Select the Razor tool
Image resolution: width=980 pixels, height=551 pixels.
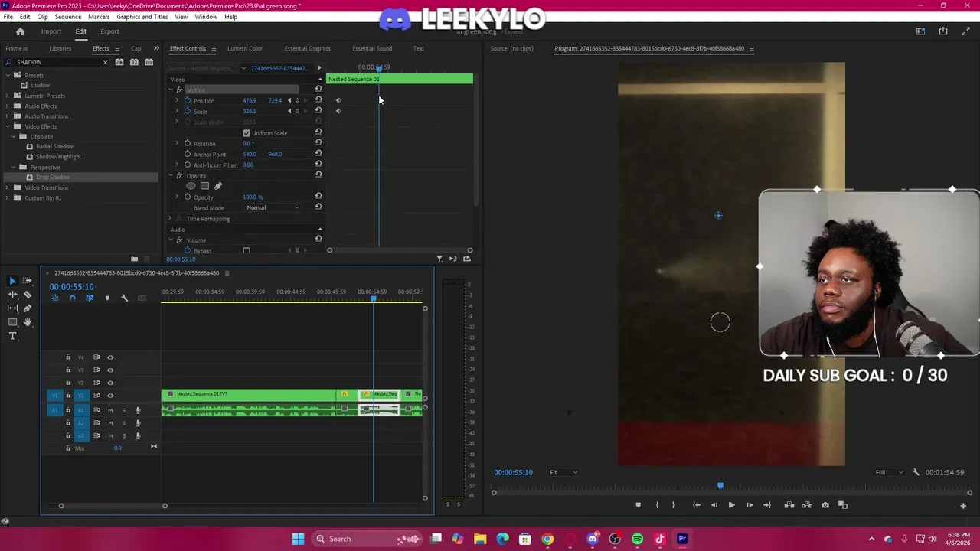27,295
